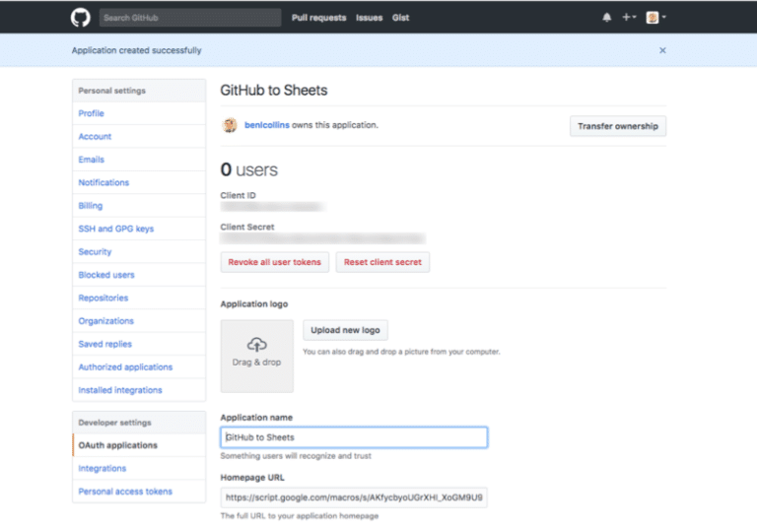Open Authorized applications page
The image size is (757, 532).
click(x=139, y=366)
